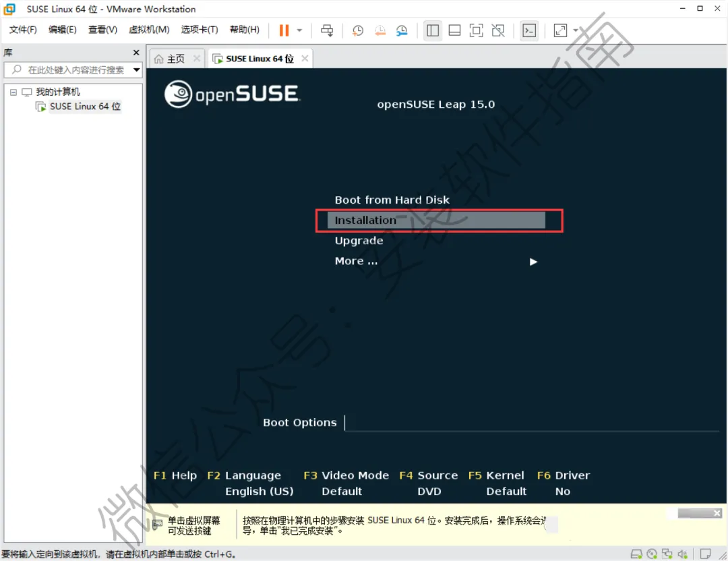Click the F4 Source option
Screen dimensions: 728x561
pyautogui.click(x=428, y=475)
